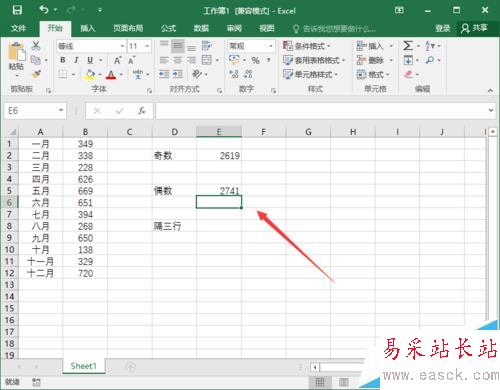Open font color dropdown arrow
Screen dimensions: 500x390
point(121,75)
